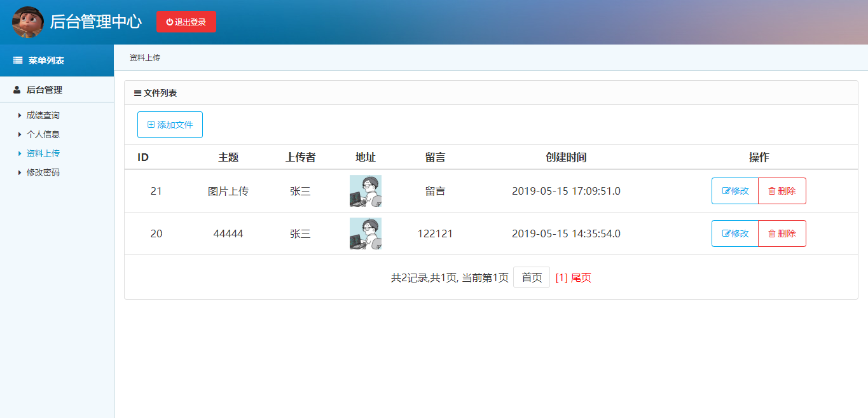The height and width of the screenshot is (418, 868).
Task: Click 张三 in row 20
Action: point(300,233)
